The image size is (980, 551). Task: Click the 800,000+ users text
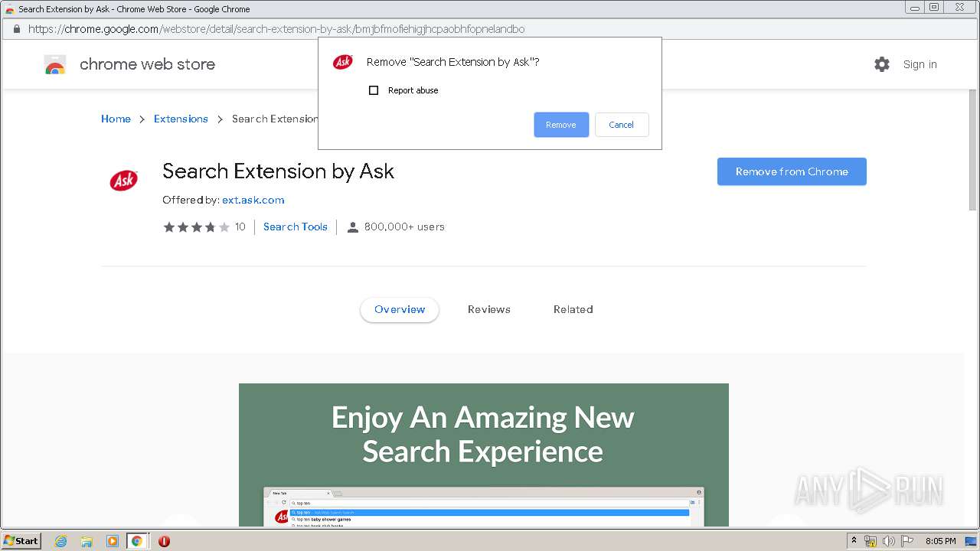[x=404, y=227]
